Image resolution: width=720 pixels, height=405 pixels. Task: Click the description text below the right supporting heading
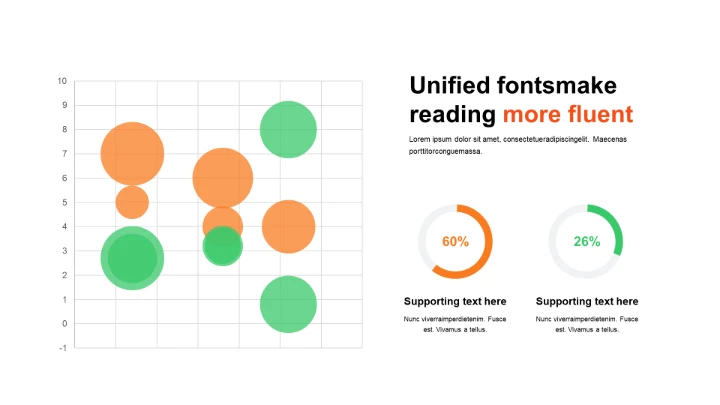587,324
